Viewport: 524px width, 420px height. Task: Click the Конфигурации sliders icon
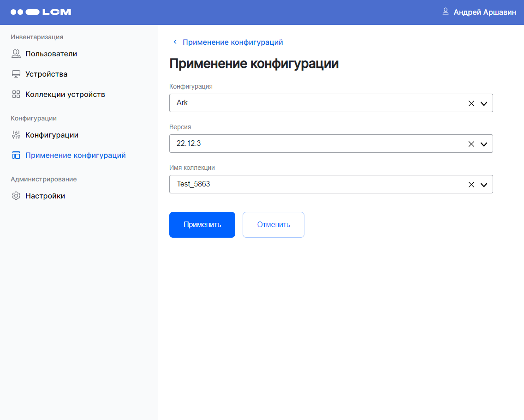click(x=16, y=135)
